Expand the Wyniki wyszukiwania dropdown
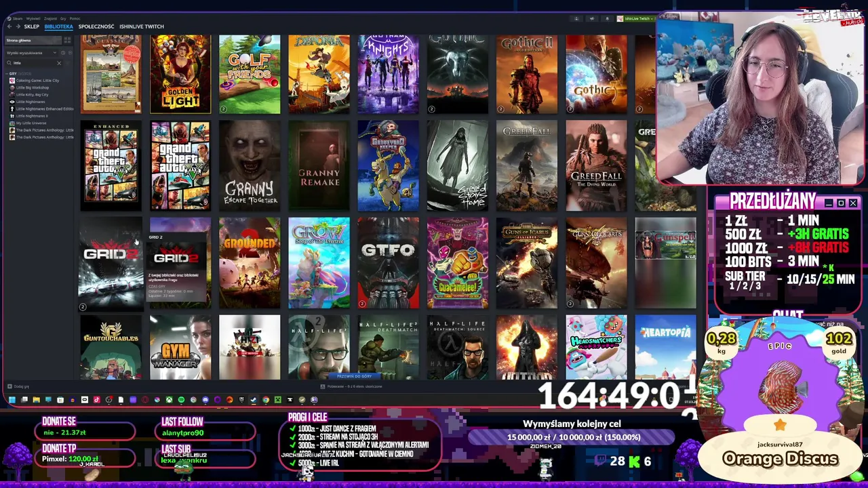Screen dimensions: 868x488 click(x=31, y=53)
